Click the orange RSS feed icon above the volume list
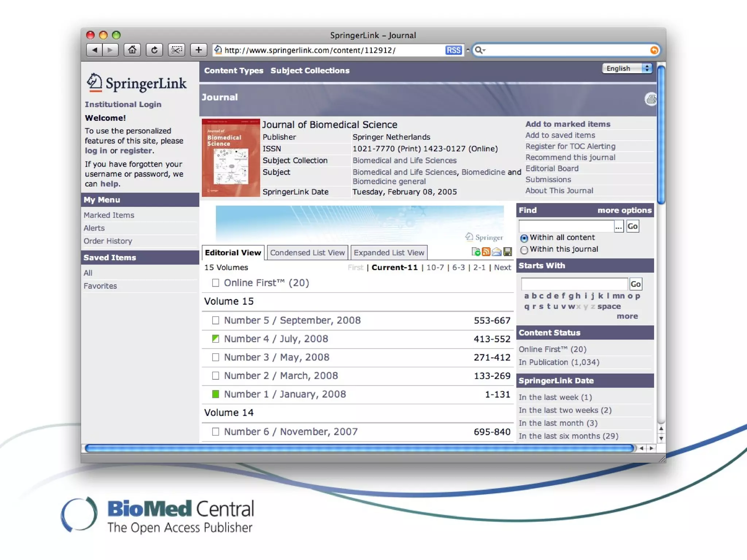 pyautogui.click(x=486, y=252)
